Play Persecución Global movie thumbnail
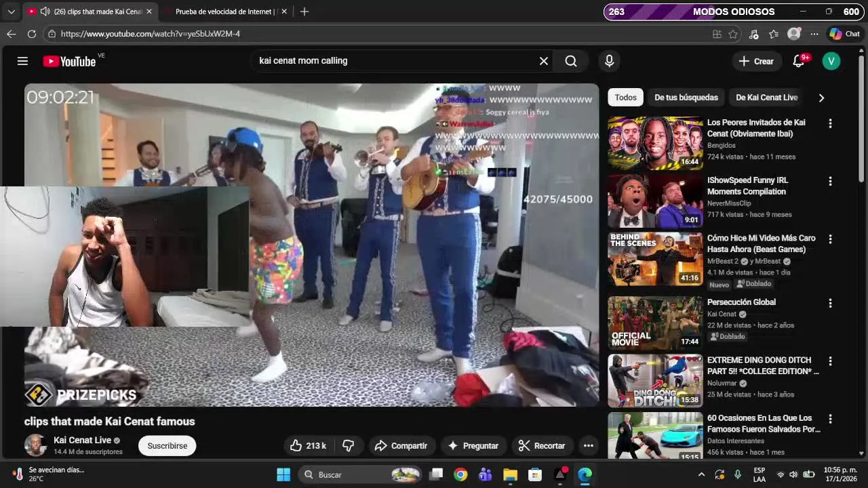The image size is (868, 488). (x=655, y=323)
